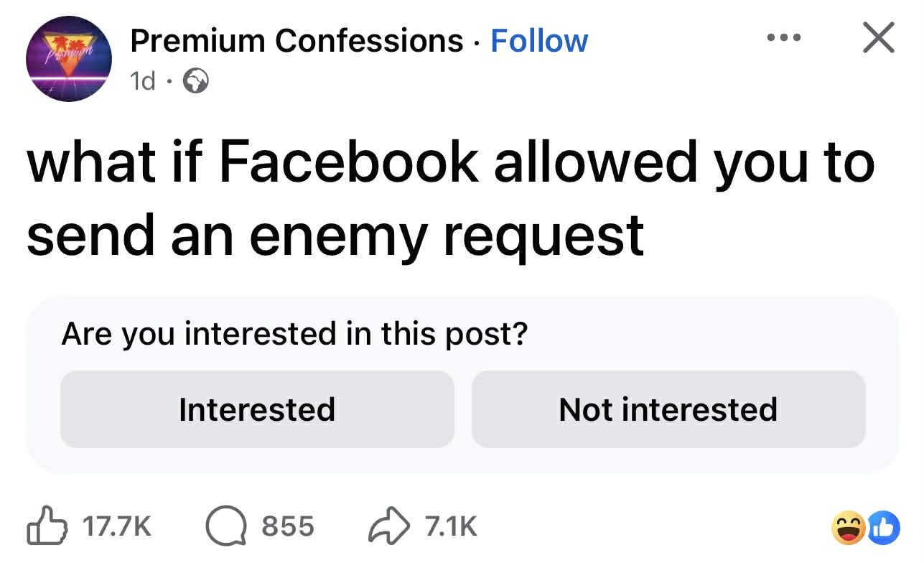
Task: Click the 7.1K shares count
Action: (451, 527)
